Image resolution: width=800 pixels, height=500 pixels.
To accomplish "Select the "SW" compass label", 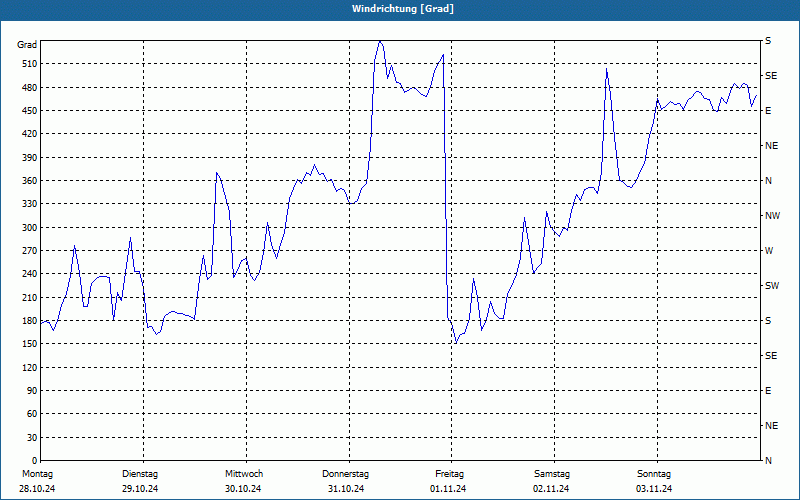I will pos(772,286).
